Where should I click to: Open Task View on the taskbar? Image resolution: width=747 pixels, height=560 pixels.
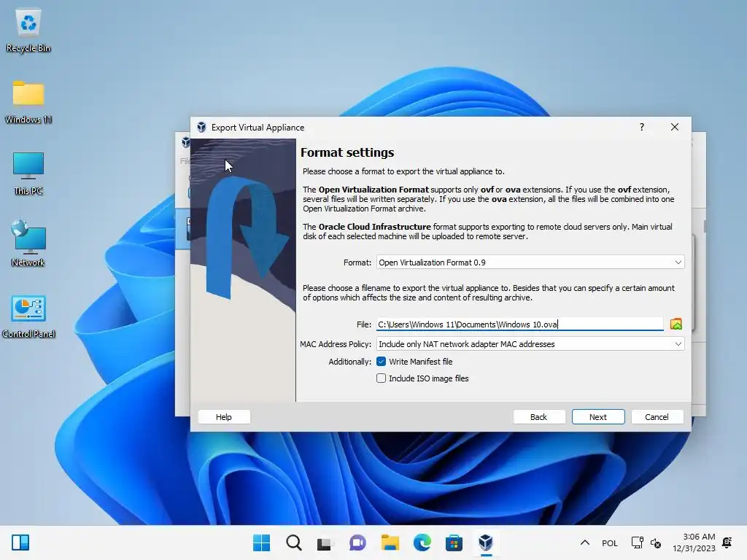tap(325, 542)
